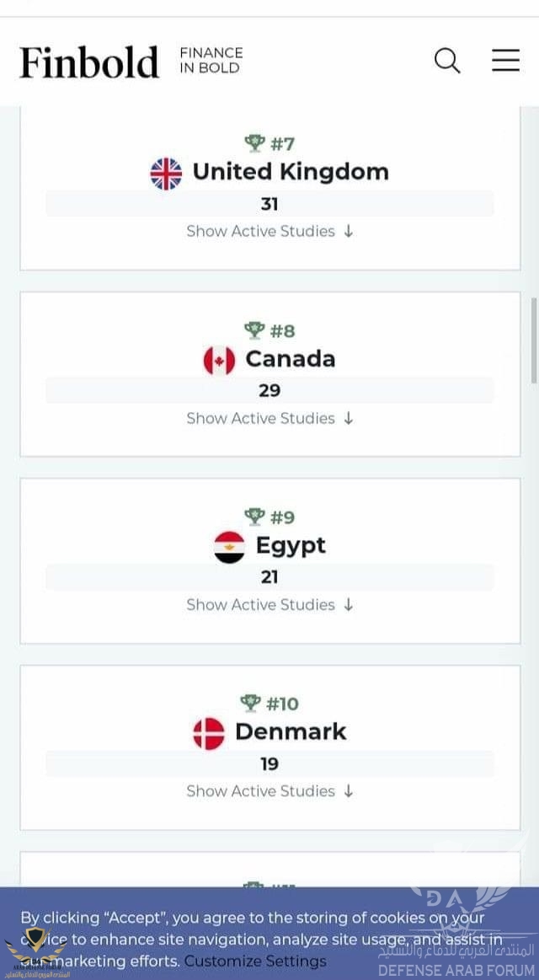539x980 pixels.
Task: Expand United Kingdom's Show Active Studies
Action: point(269,231)
